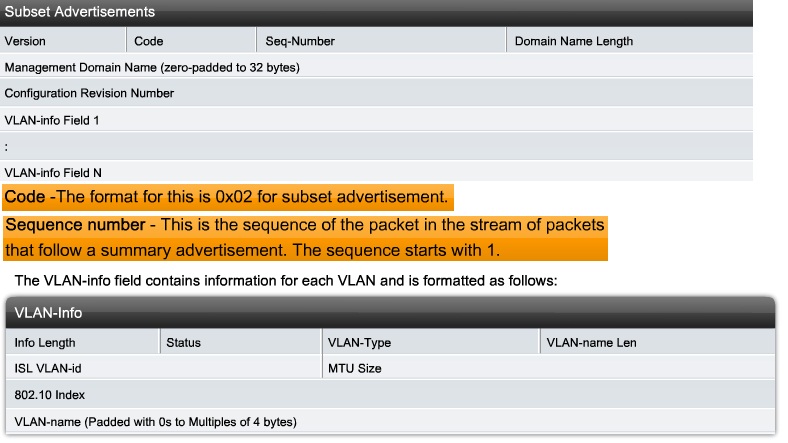This screenshot has height=443, width=788.
Task: Click the VLAN-Info table header bar
Action: point(390,312)
